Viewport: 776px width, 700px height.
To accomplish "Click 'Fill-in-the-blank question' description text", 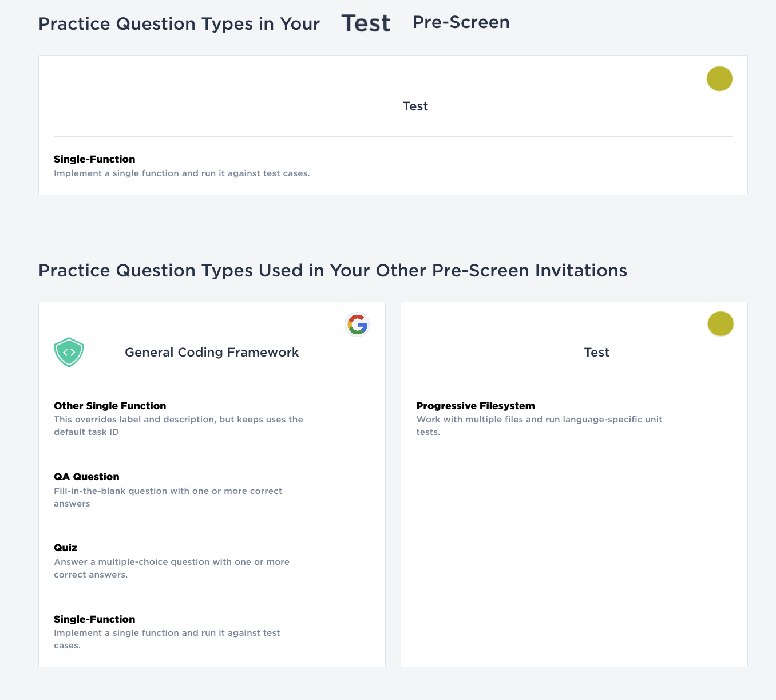I will (168, 497).
